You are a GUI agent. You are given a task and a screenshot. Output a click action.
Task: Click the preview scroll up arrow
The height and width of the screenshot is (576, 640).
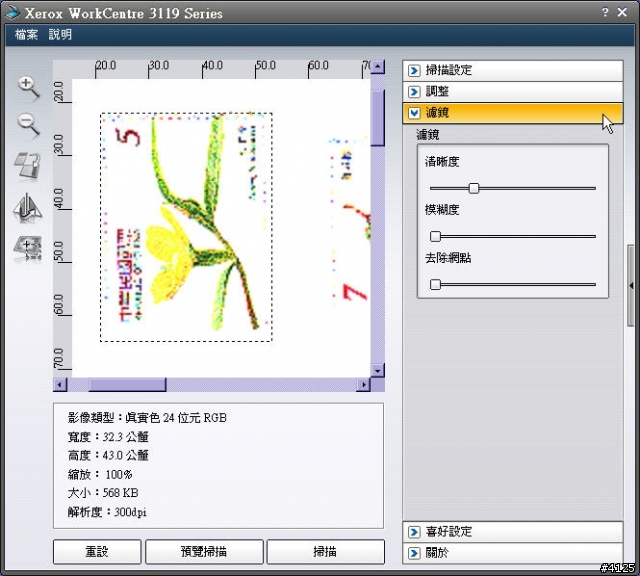tap(378, 67)
